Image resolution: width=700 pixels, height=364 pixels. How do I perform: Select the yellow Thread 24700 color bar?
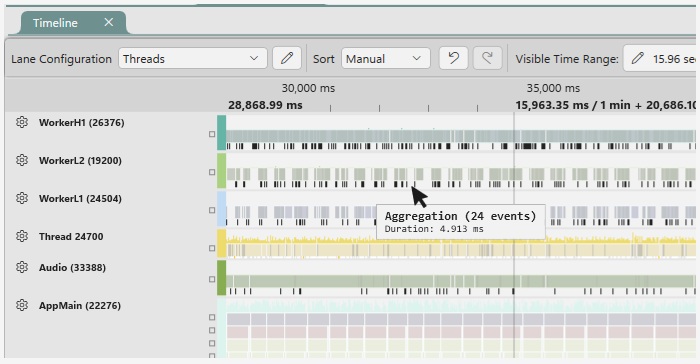coord(221,243)
